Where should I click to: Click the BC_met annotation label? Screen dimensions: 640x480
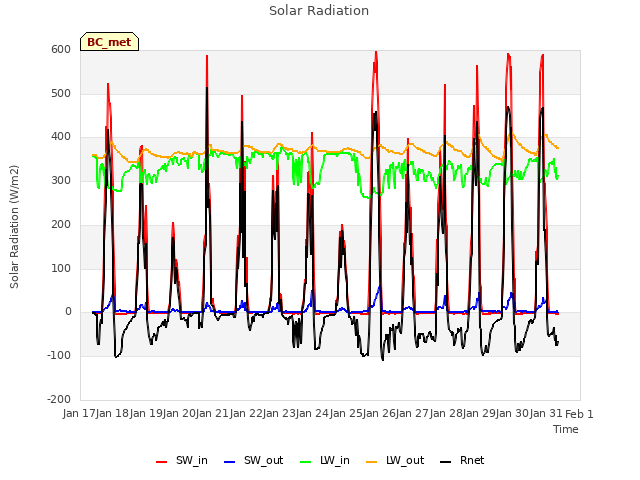[109, 42]
